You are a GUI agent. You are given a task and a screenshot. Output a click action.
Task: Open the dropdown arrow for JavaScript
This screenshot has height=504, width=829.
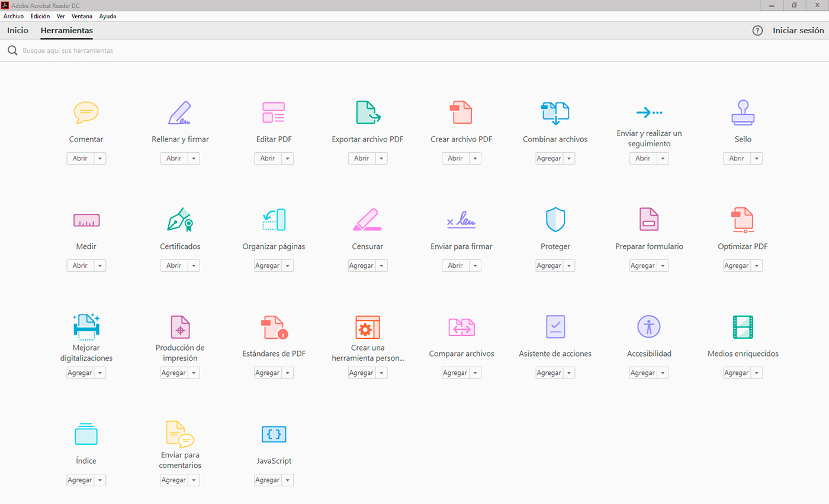click(x=287, y=480)
